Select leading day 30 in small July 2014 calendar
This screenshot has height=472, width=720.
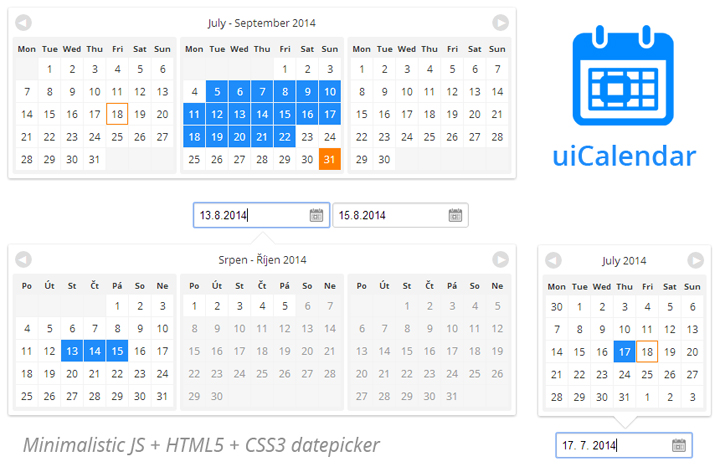[557, 307]
